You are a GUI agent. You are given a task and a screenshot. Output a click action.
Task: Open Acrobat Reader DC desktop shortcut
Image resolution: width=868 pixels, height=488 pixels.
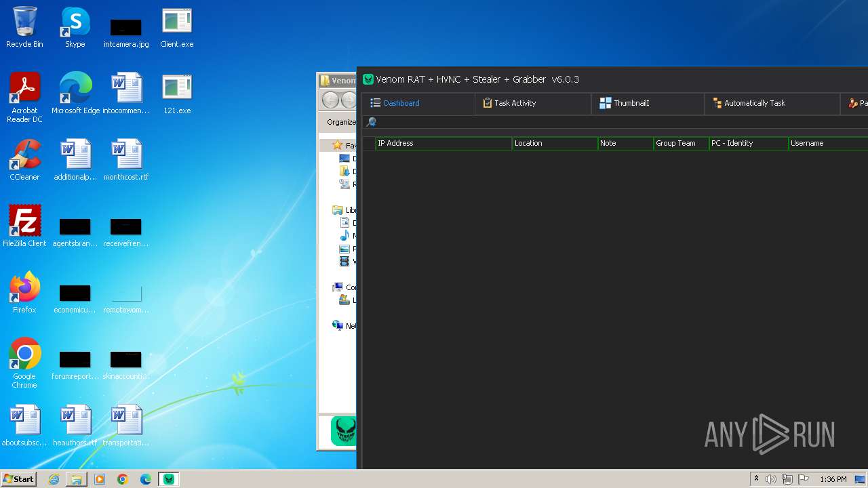click(x=24, y=98)
